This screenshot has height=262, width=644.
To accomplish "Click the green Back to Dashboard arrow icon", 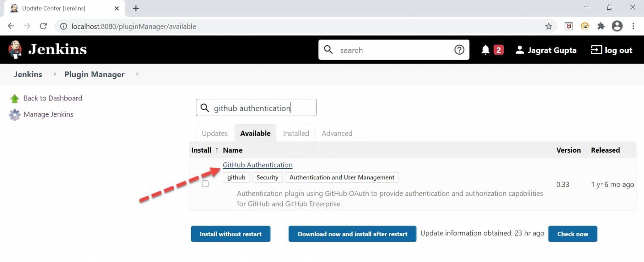I will 15,98.
